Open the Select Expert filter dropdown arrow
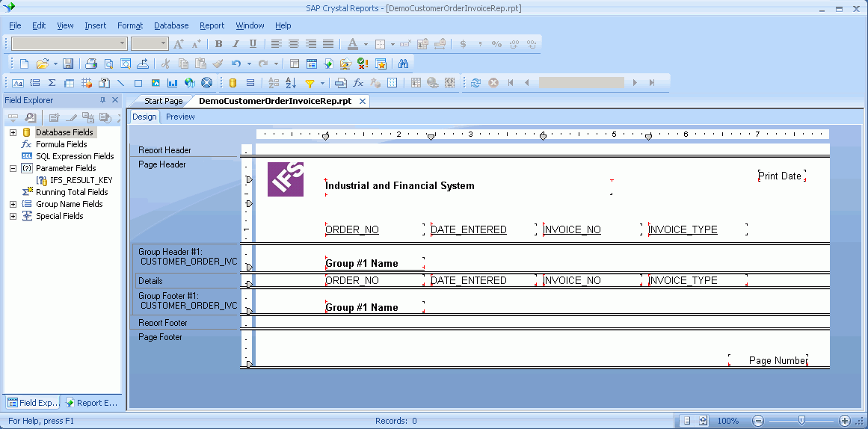 [x=322, y=83]
